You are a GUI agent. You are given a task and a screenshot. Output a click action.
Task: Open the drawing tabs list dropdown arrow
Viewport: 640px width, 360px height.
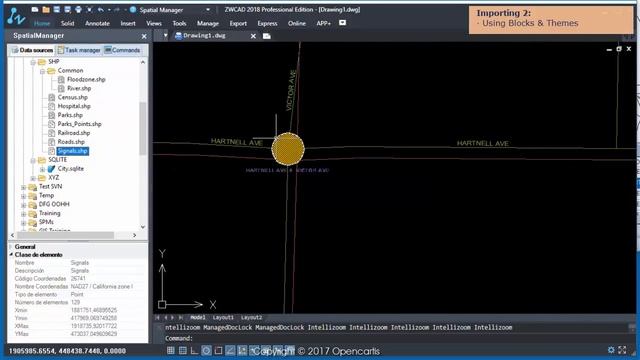coord(165,36)
